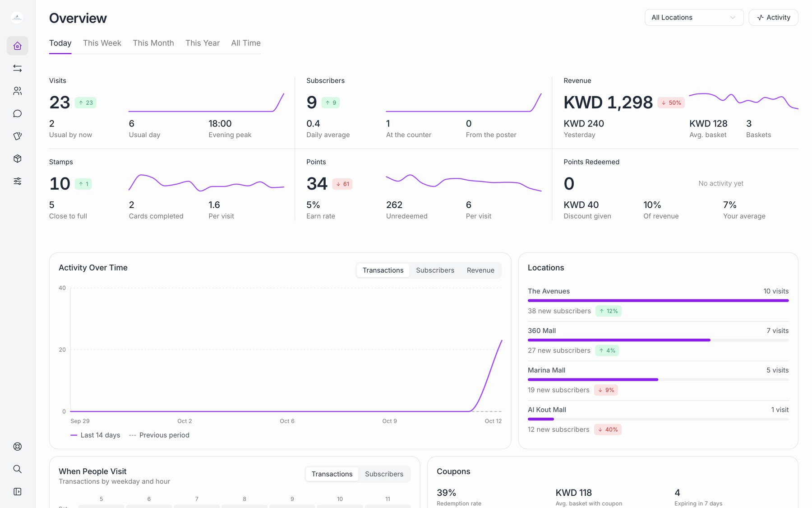Click the Points 61 decrease badge

[342, 184]
